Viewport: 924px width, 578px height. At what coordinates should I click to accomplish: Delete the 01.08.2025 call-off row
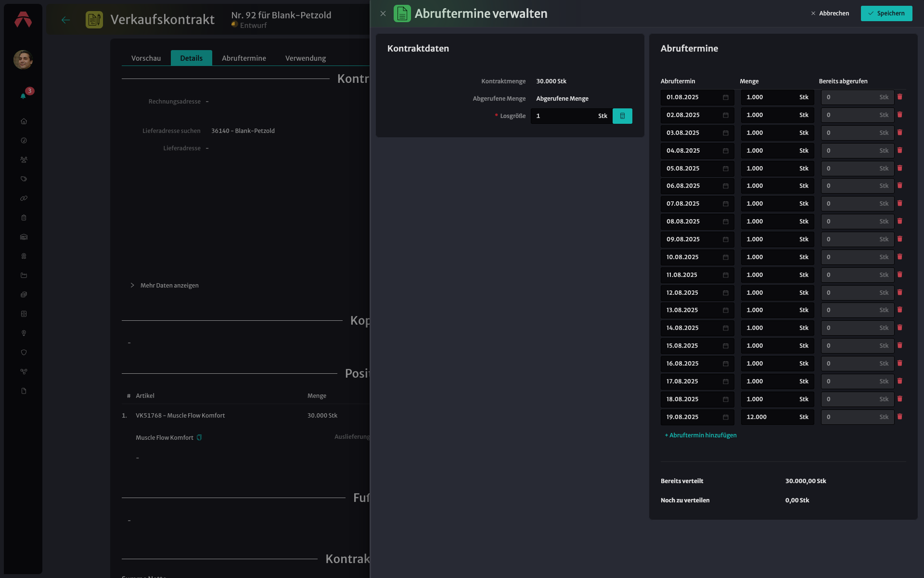(899, 97)
